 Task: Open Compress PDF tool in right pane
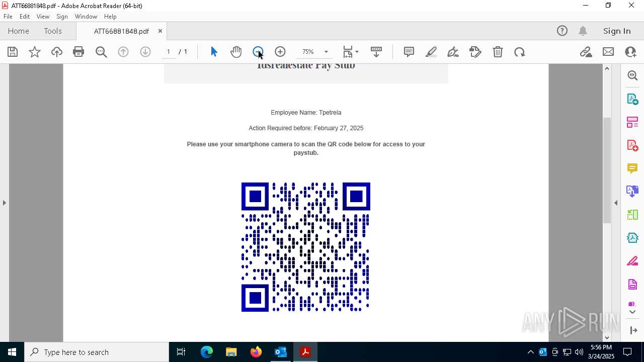point(632,237)
